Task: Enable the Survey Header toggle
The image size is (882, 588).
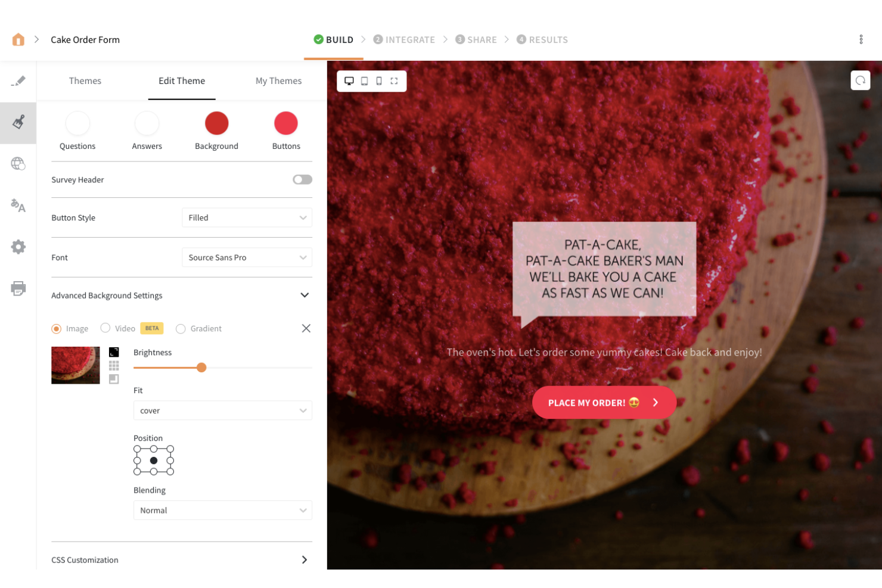Action: pyautogui.click(x=302, y=179)
